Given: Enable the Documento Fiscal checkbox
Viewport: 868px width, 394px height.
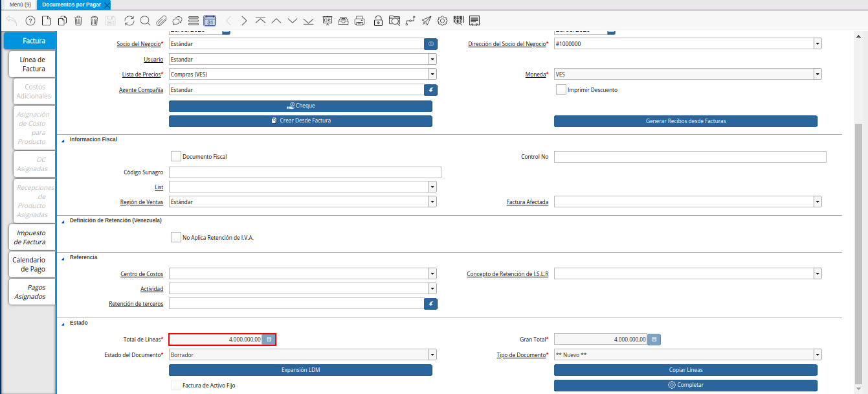Looking at the screenshot, I should click(176, 156).
